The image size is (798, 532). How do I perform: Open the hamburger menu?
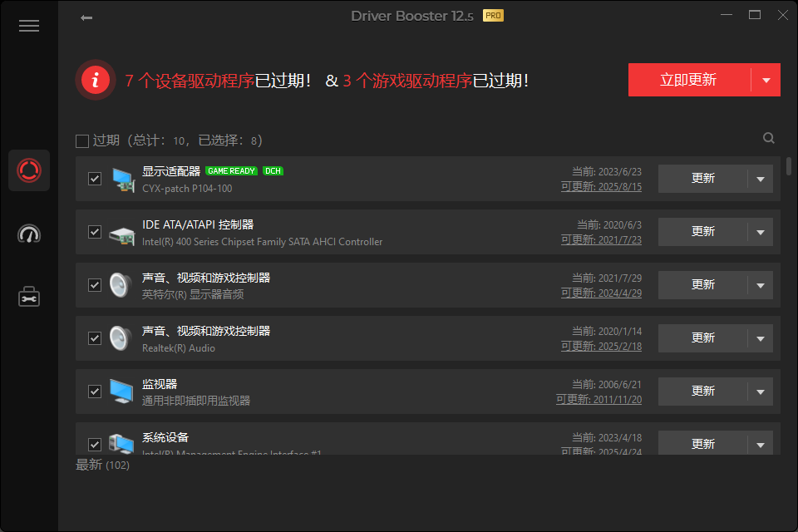coord(29,26)
